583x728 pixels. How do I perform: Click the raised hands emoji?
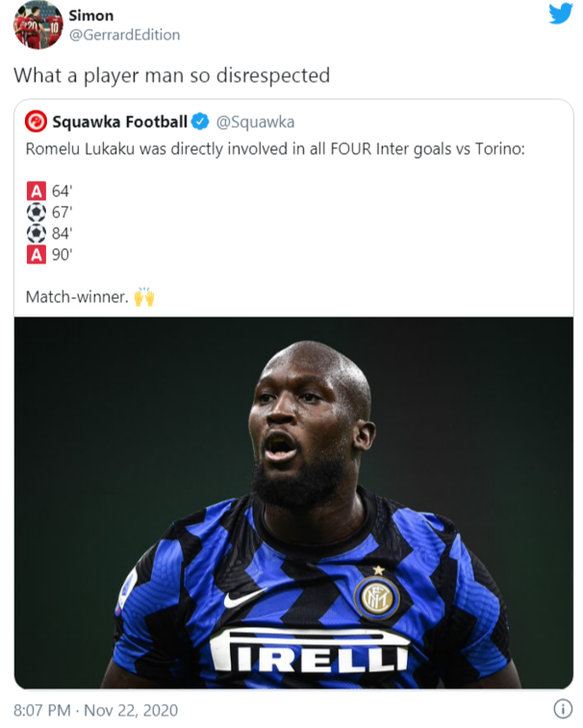pyautogui.click(x=144, y=296)
